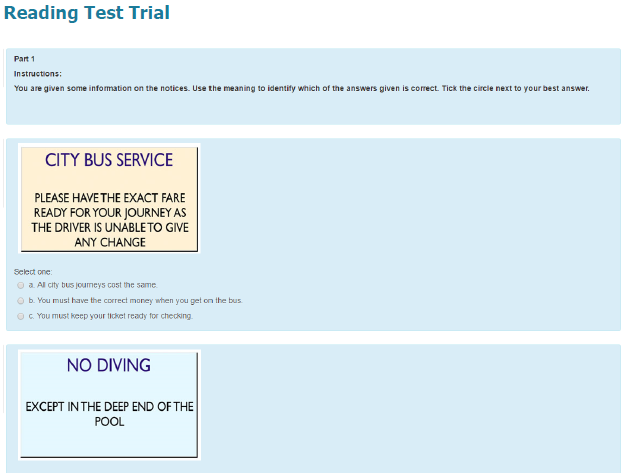
Task: Choose radio button for option b
Action: [x=21, y=300]
